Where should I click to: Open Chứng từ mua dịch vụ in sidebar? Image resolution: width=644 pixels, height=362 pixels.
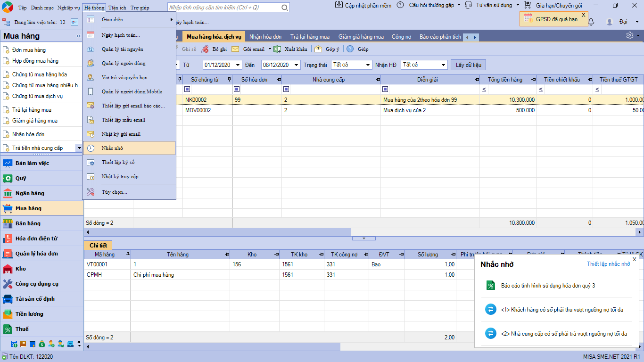(x=38, y=96)
